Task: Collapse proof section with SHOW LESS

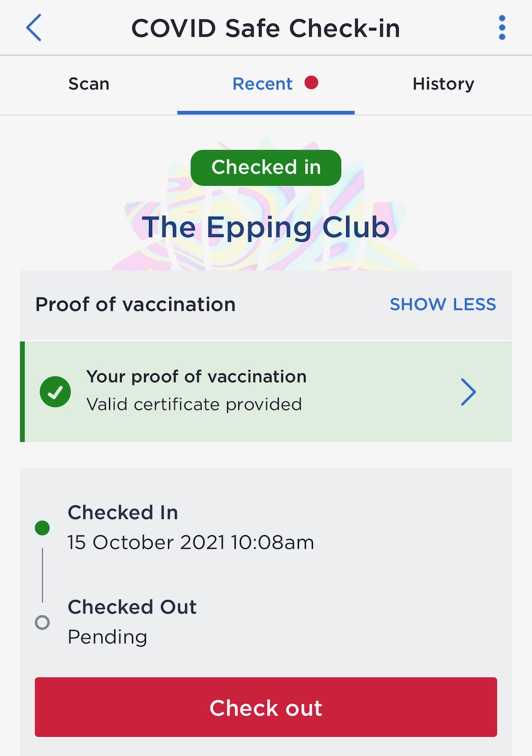Action: tap(443, 305)
